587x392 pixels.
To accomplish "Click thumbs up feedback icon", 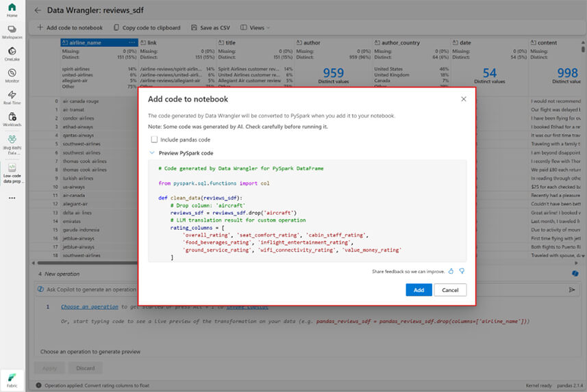I will click(451, 271).
